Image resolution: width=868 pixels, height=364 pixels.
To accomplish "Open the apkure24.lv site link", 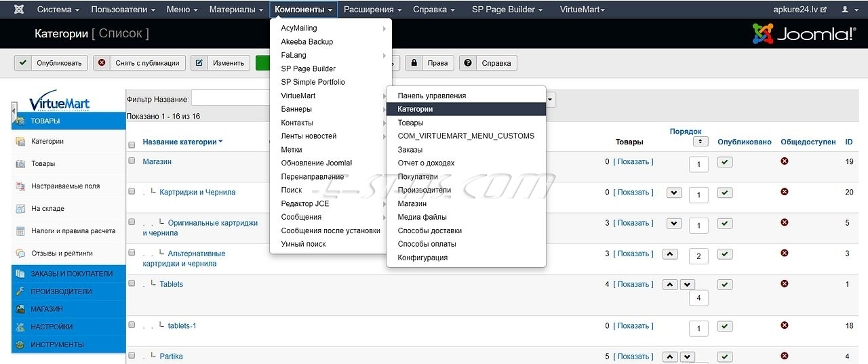I will (x=800, y=9).
